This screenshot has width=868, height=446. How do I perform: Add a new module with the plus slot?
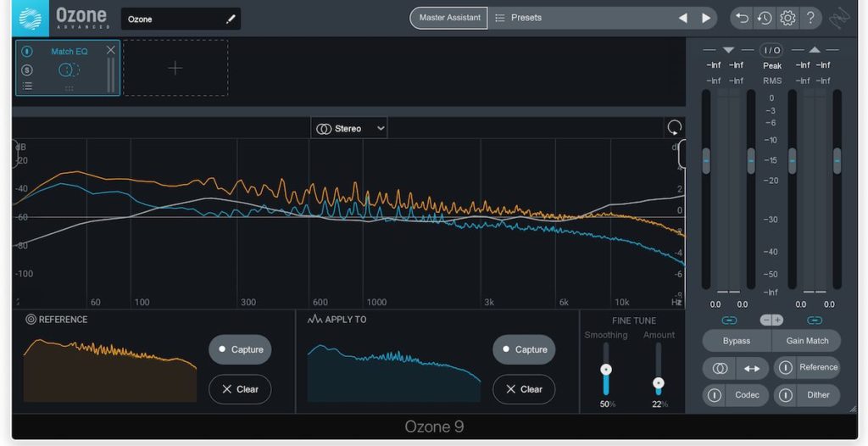[x=175, y=68]
